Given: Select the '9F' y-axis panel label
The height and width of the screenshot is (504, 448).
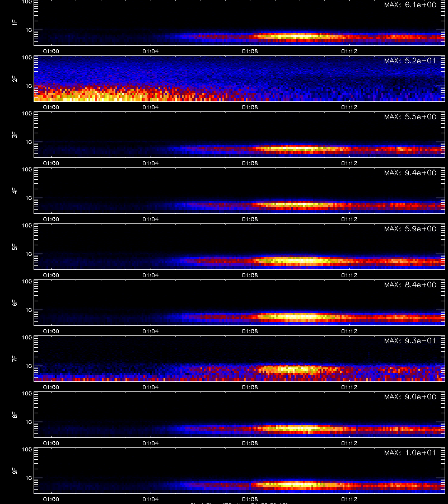Looking at the screenshot, I should pos(15,470).
